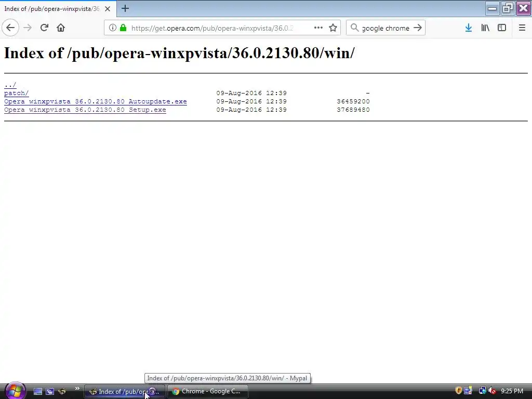Open the browser hamburger menu
532x399 pixels.
pos(522,28)
